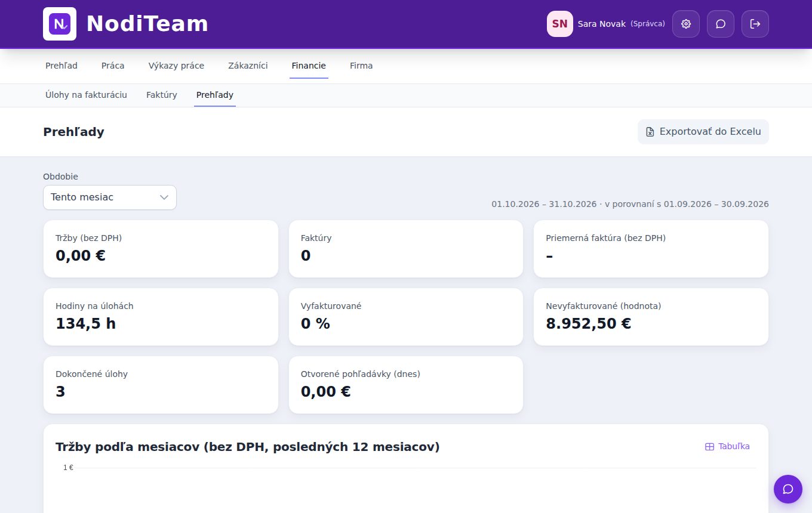Click the SN user avatar
Screen dimensions: 812x513
click(560, 24)
